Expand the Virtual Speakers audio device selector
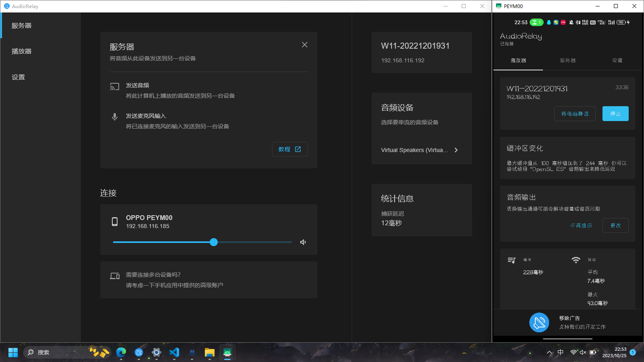This screenshot has width=644, height=362. (x=420, y=150)
